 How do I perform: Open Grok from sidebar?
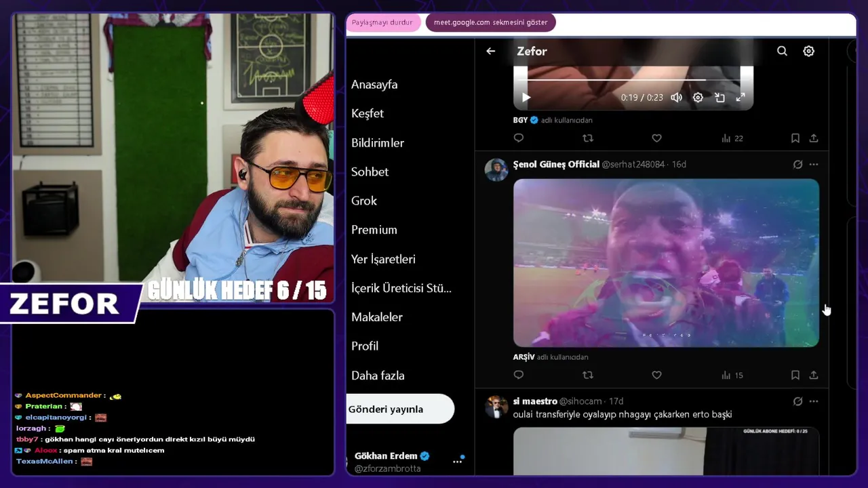(364, 201)
